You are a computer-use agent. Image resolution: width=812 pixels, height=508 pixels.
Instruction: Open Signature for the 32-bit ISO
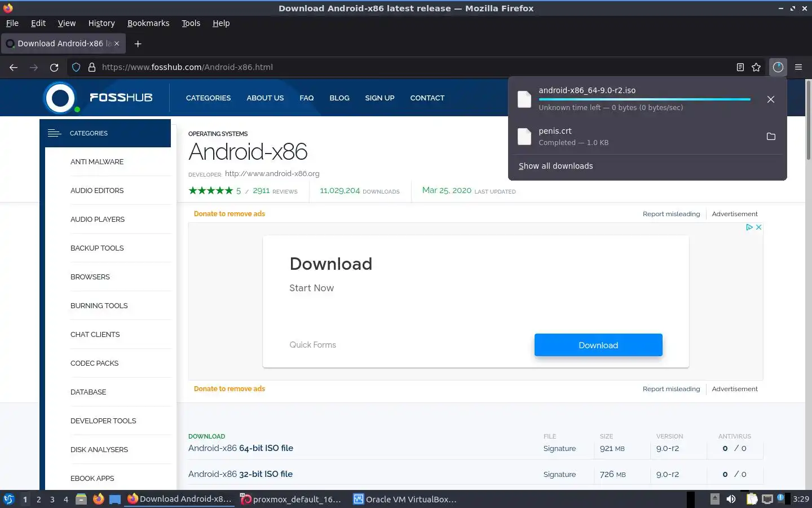coord(559,475)
